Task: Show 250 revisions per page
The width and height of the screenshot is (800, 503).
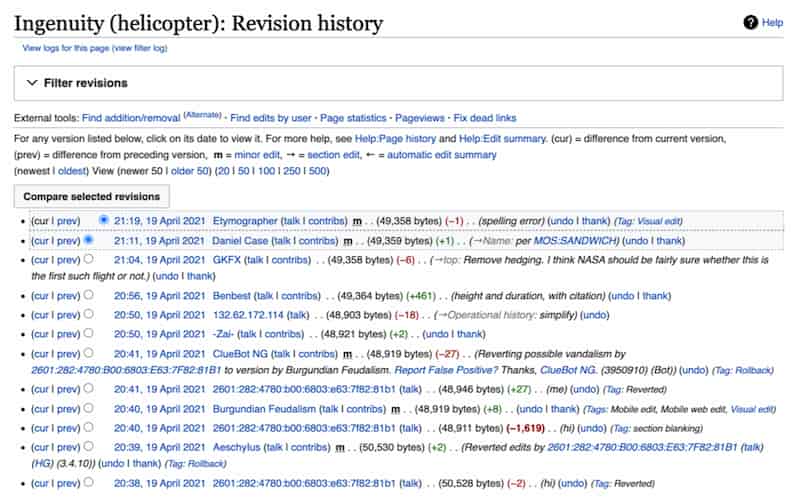Action: (x=291, y=171)
